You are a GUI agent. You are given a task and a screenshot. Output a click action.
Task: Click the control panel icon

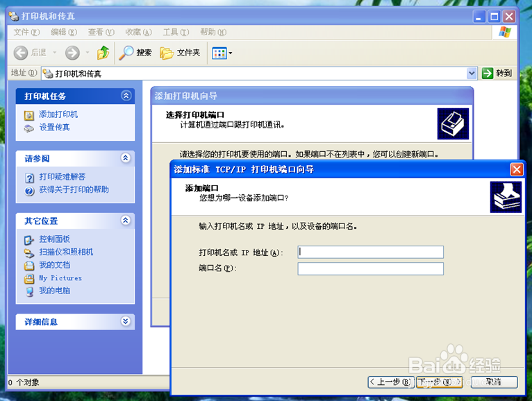[x=29, y=240]
